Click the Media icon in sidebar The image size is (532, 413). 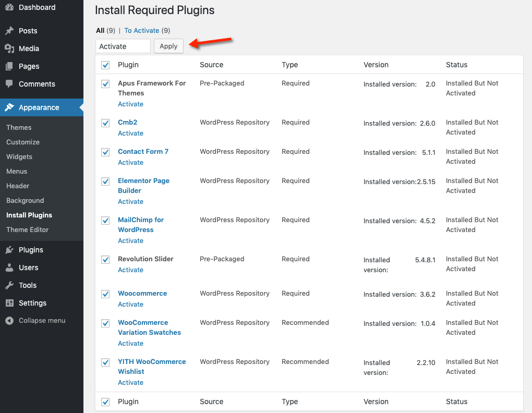click(9, 48)
